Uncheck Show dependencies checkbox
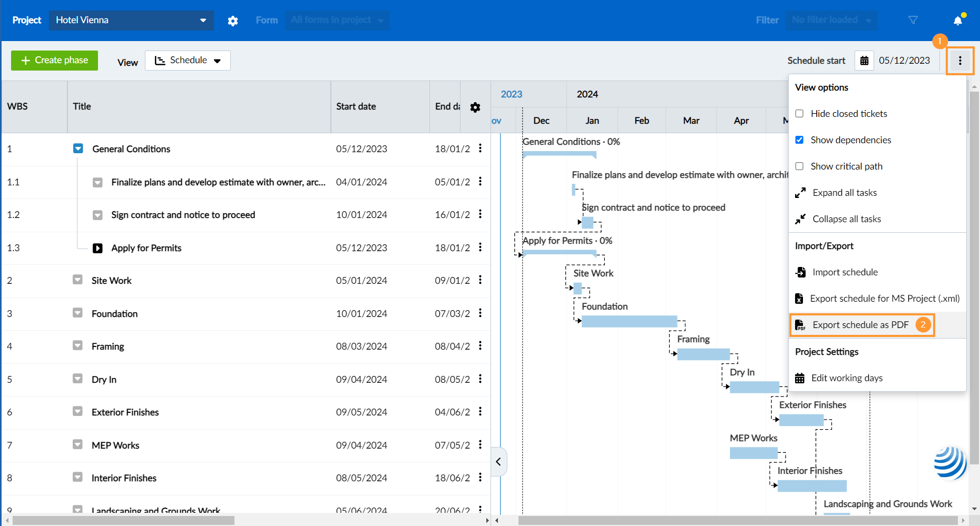 click(799, 140)
